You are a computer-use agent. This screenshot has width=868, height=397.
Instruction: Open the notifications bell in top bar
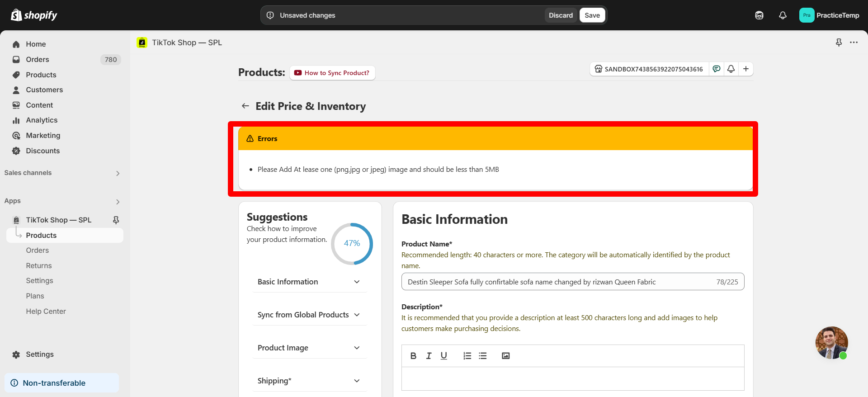point(783,15)
